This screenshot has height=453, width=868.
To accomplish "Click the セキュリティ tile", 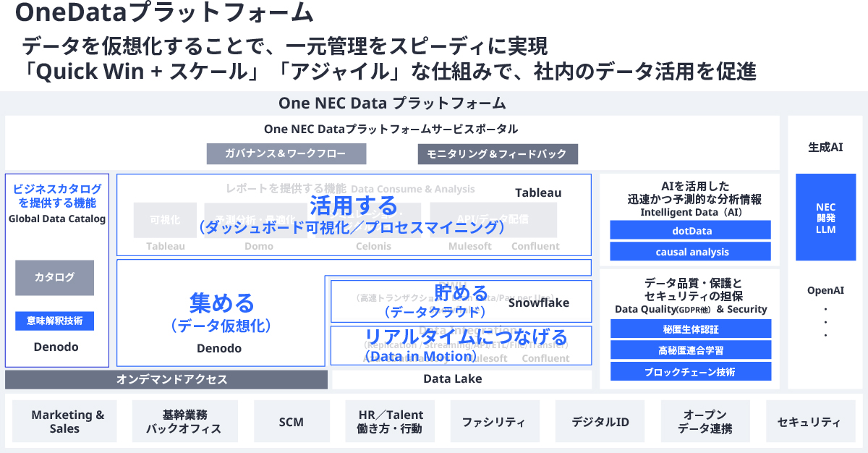I will click(809, 421).
